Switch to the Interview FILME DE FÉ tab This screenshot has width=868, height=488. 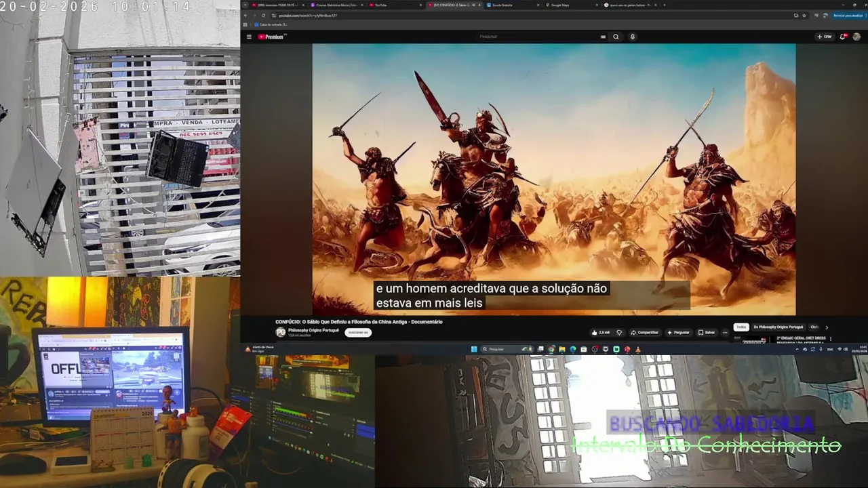(x=279, y=5)
